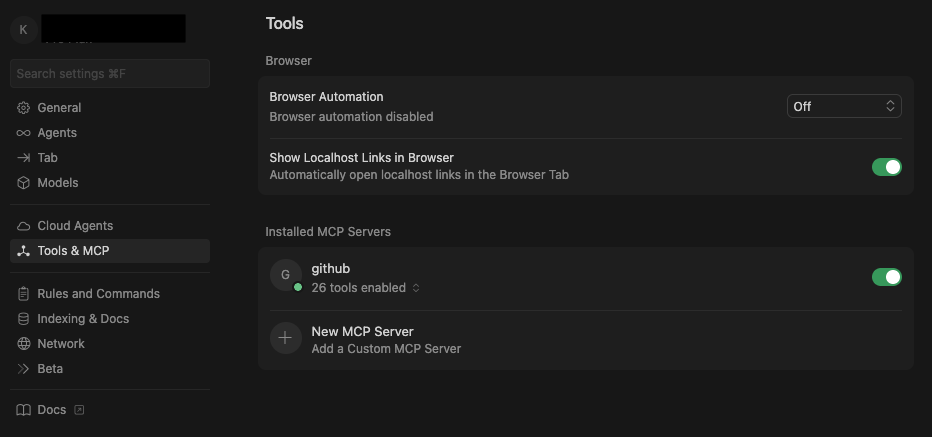Viewport: 932px width, 437px height.
Task: Click Add a Custom MCP Server
Action: (x=386, y=349)
